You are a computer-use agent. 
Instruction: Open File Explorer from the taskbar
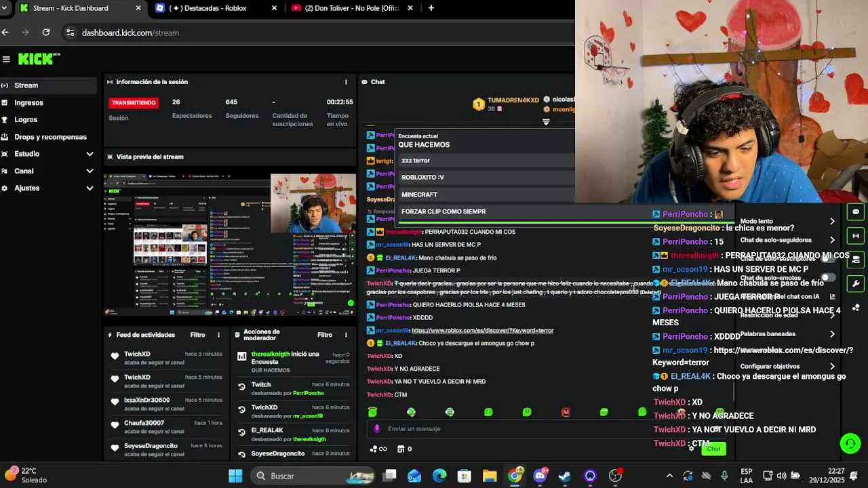click(x=490, y=476)
